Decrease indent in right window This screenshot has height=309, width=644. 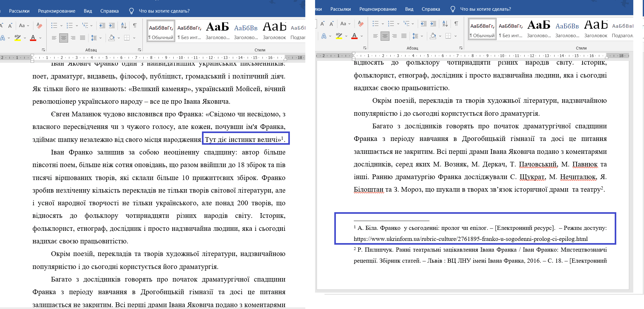pyautogui.click(x=424, y=24)
